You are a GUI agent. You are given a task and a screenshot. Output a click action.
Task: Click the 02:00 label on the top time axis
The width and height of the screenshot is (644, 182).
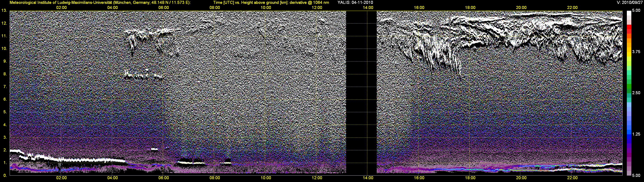pyautogui.click(x=61, y=8)
